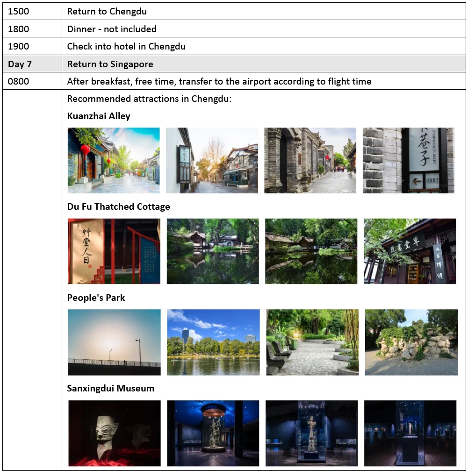The width and height of the screenshot is (468, 476).
Task: Click the Day 7 header cell
Action: (32, 64)
